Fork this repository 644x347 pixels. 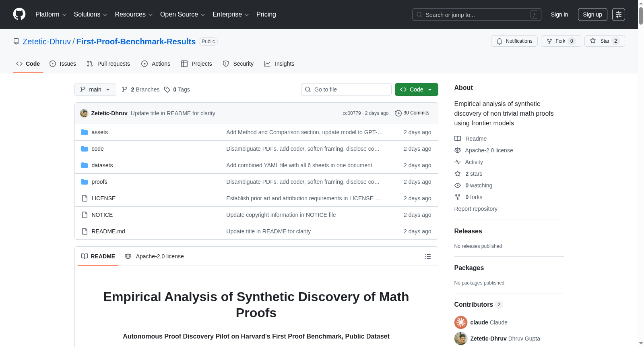561,41
